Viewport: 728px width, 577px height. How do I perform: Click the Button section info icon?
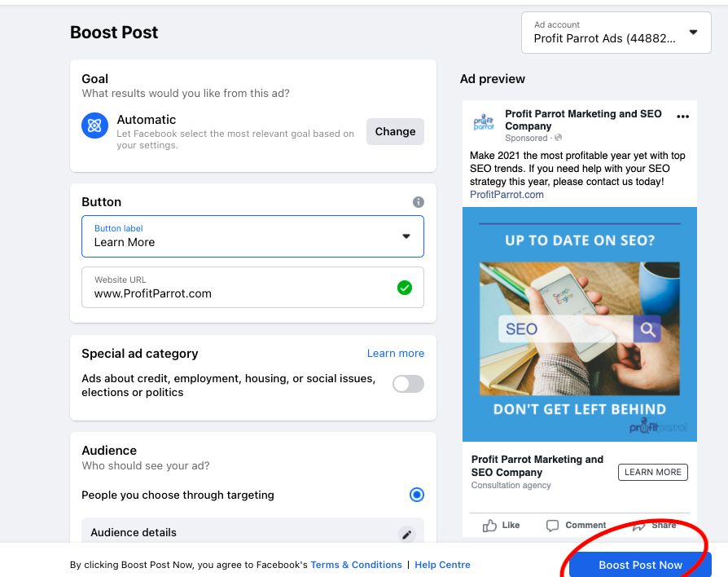click(x=419, y=202)
